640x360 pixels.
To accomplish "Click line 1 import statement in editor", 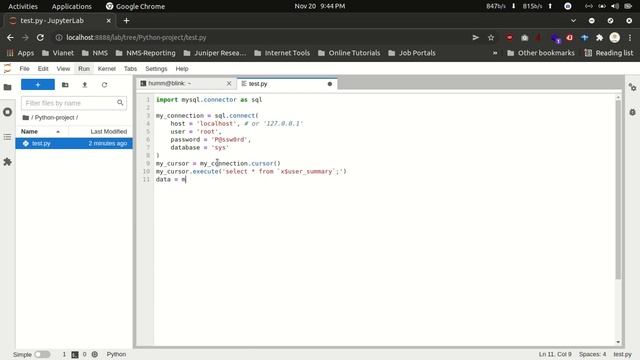I will tap(209, 100).
